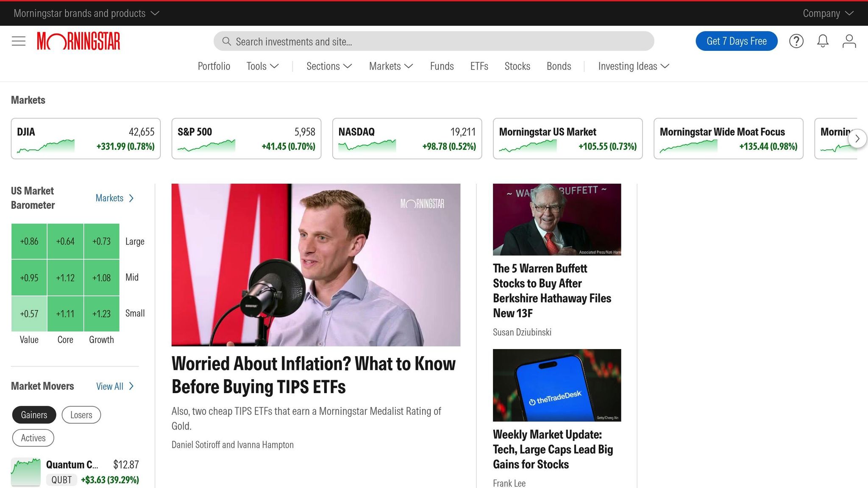868x488 pixels.
Task: Click the QUBT ticker tag
Action: point(61,480)
